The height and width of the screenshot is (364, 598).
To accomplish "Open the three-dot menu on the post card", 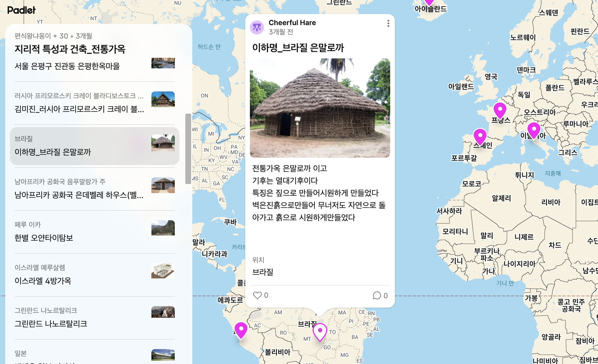I will click(388, 23).
